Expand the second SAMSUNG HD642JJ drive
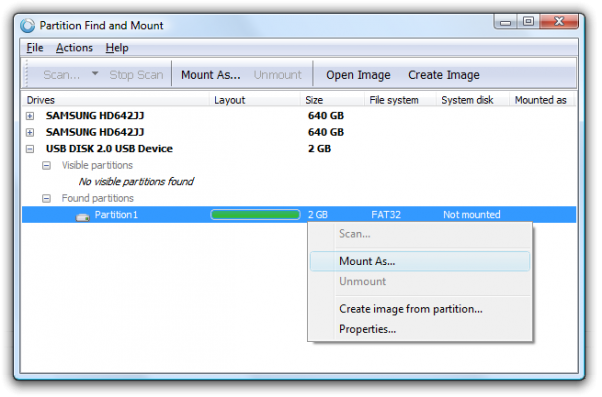The height and width of the screenshot is (397, 602). point(30,132)
